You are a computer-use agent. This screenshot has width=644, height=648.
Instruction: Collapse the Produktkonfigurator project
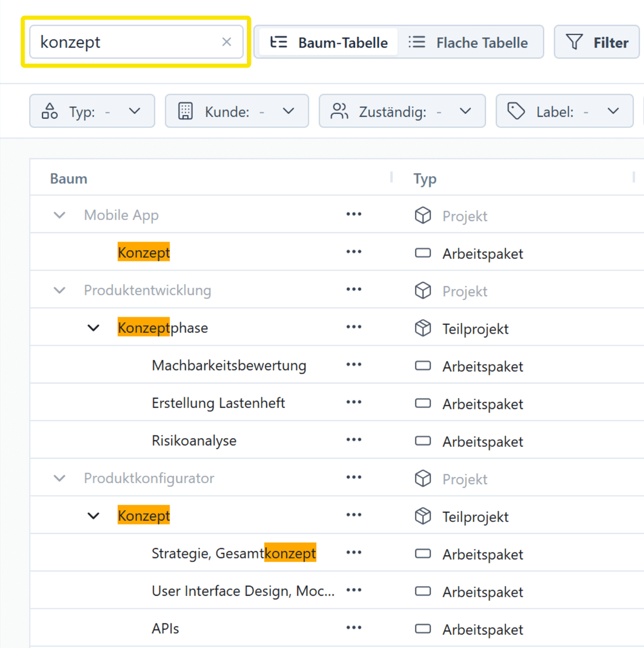point(60,478)
